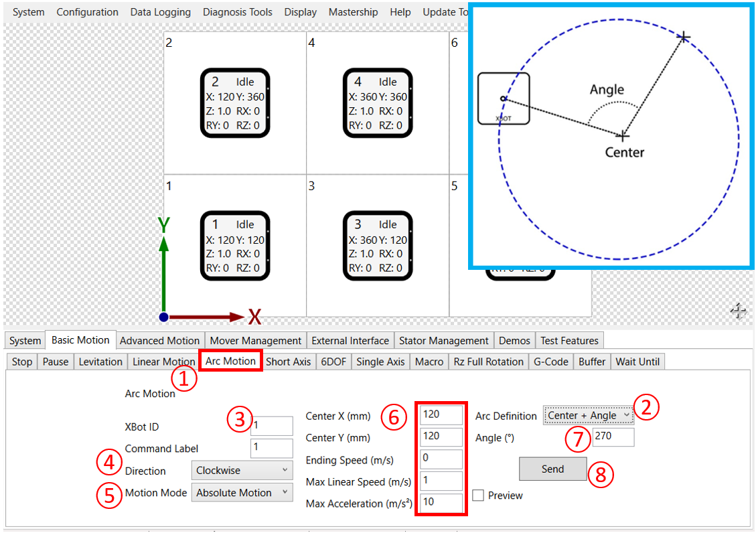
Task: Click the Angle input field
Action: point(613,438)
